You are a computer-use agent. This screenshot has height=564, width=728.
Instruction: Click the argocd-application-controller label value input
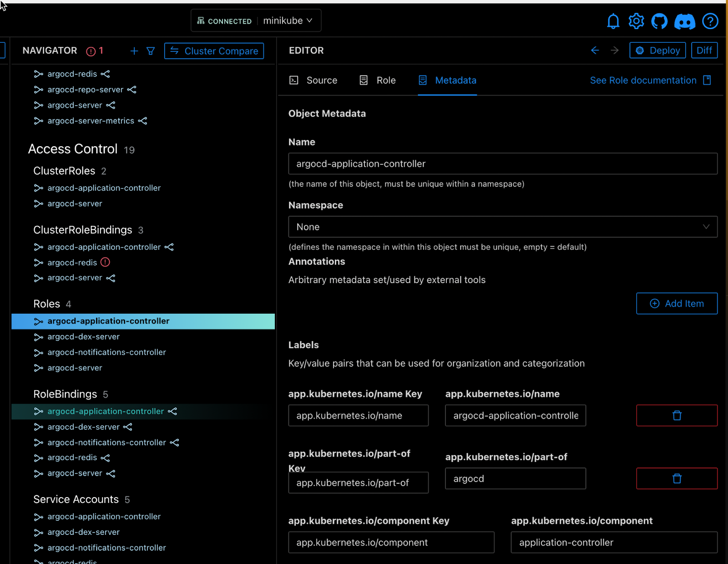(516, 415)
